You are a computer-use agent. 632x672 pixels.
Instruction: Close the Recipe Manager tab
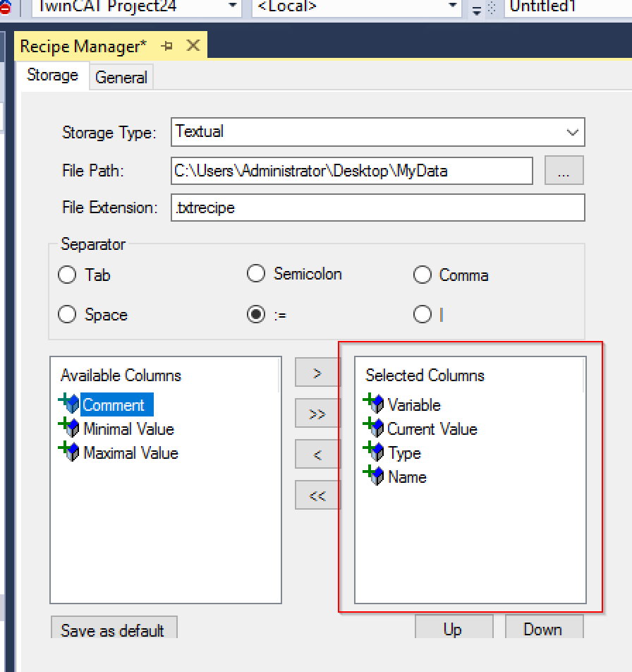pyautogui.click(x=193, y=45)
